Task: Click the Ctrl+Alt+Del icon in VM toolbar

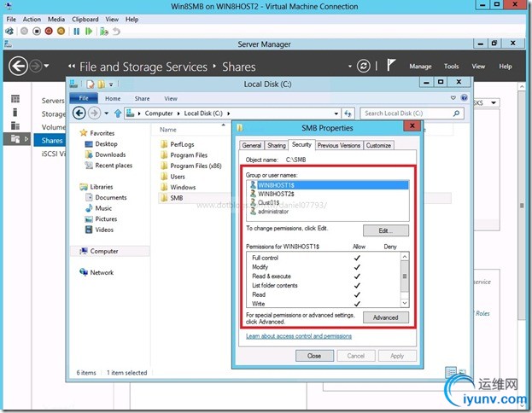Action: click(x=9, y=32)
